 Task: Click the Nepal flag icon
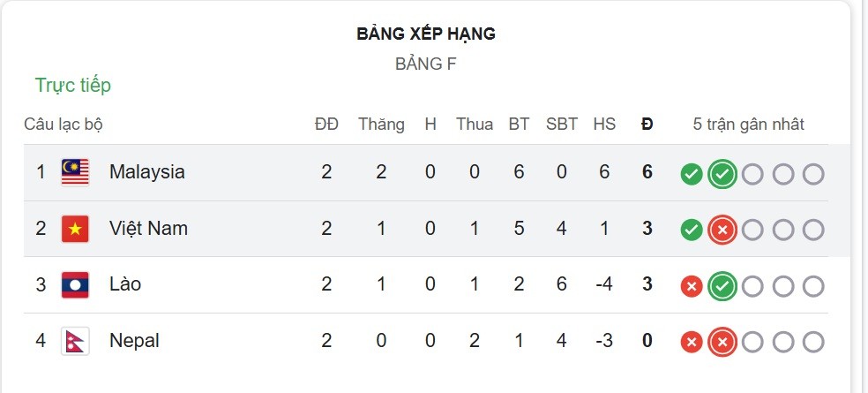coord(75,341)
